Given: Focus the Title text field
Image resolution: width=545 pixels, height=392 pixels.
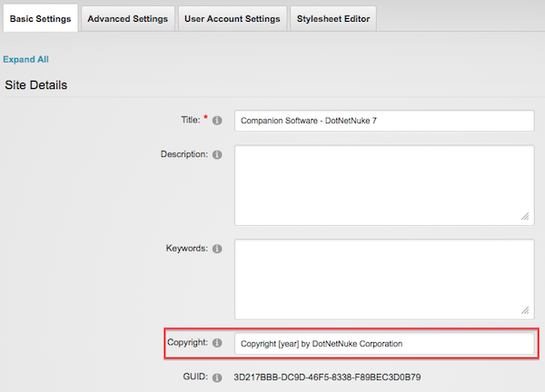Looking at the screenshot, I should point(383,121).
